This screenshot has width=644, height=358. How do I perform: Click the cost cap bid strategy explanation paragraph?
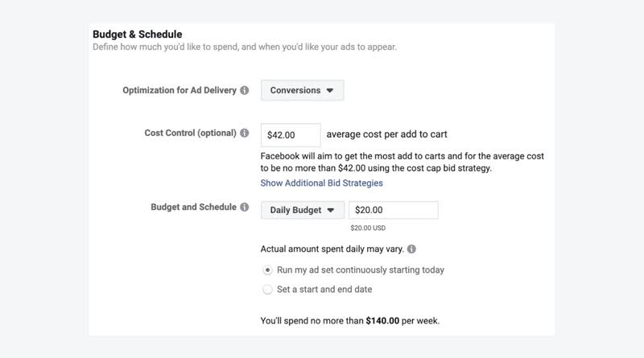[x=402, y=163]
